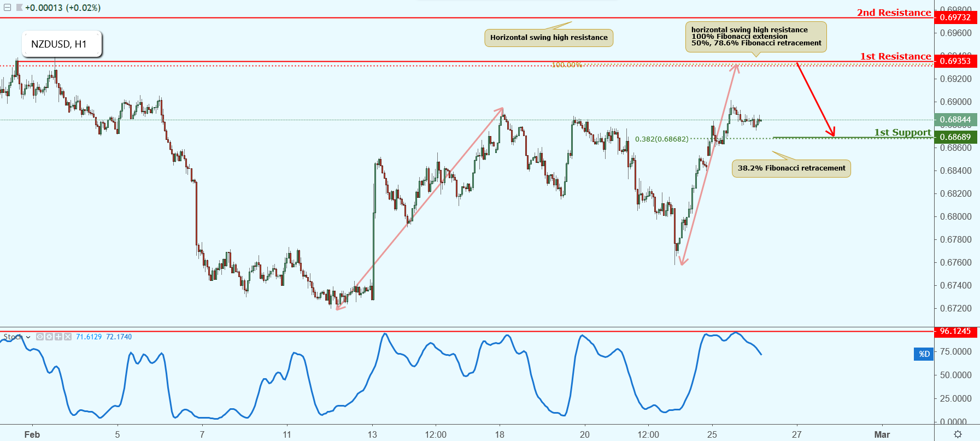The image size is (980, 441).
Task: Remove the Stoch indicator with the X icon
Action: click(x=68, y=337)
